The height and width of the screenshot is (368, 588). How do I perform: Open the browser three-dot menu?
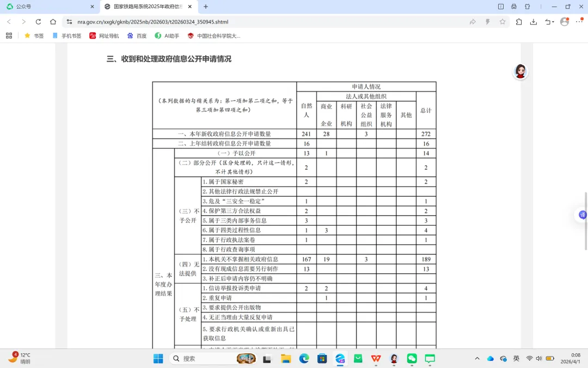579,22
